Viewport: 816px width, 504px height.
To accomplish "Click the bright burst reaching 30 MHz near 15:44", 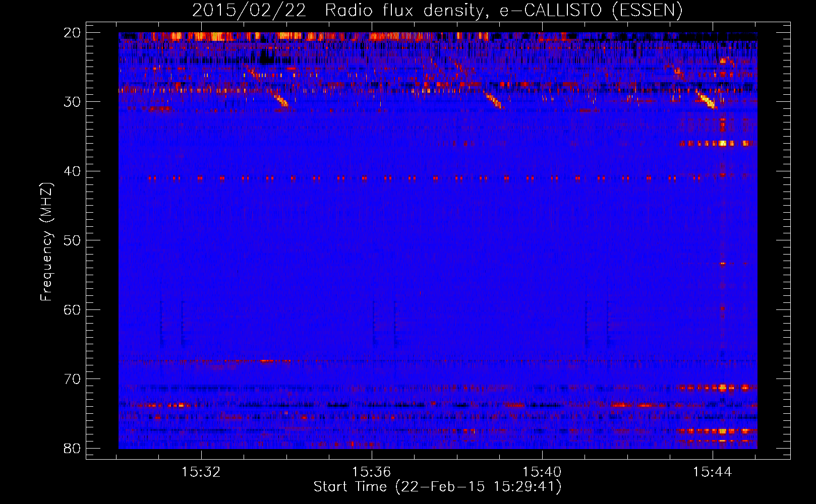I will point(707,99).
